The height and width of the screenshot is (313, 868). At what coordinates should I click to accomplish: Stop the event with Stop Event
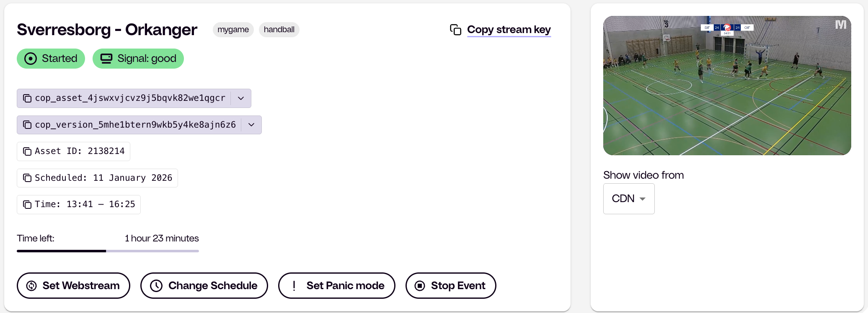450,286
